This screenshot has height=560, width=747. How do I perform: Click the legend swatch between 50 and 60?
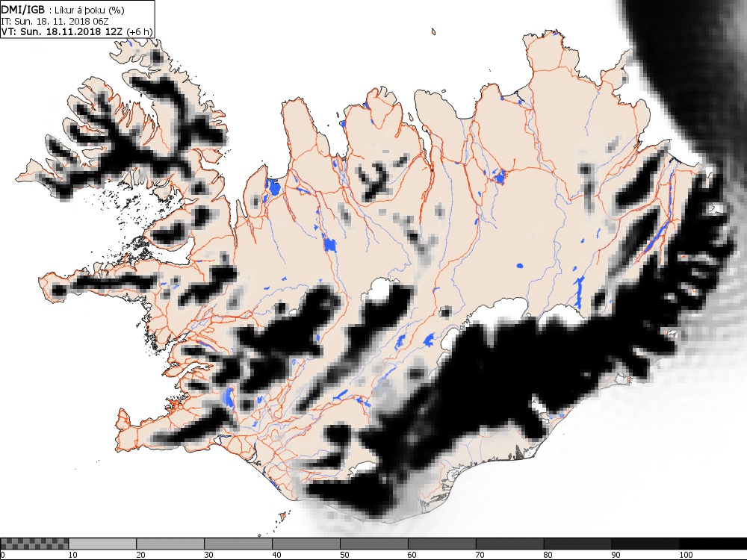374,544
